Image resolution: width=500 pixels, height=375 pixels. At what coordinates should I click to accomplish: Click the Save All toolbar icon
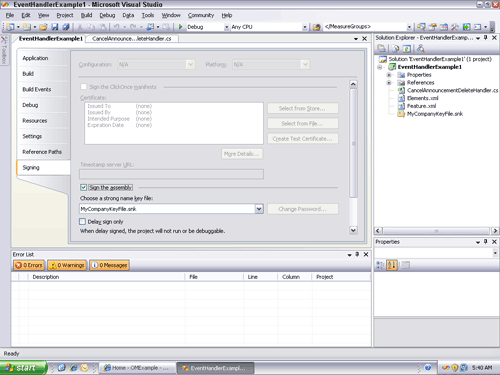click(66, 27)
